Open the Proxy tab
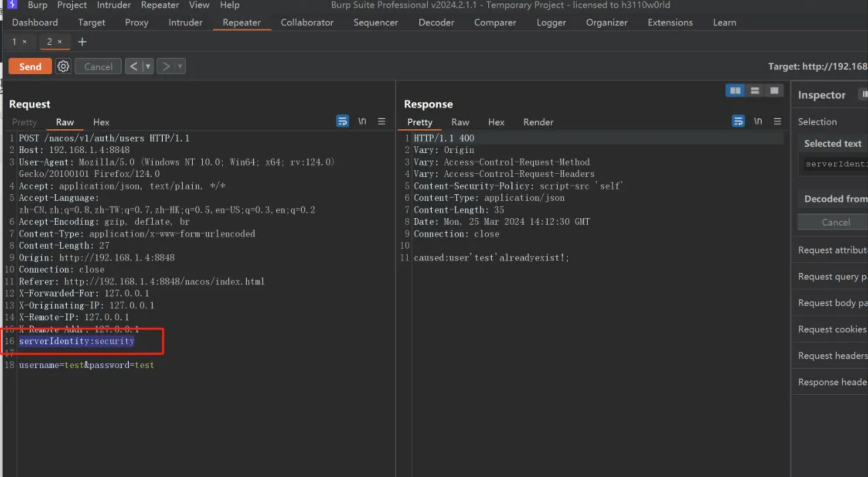The image size is (868, 477). coord(136,22)
